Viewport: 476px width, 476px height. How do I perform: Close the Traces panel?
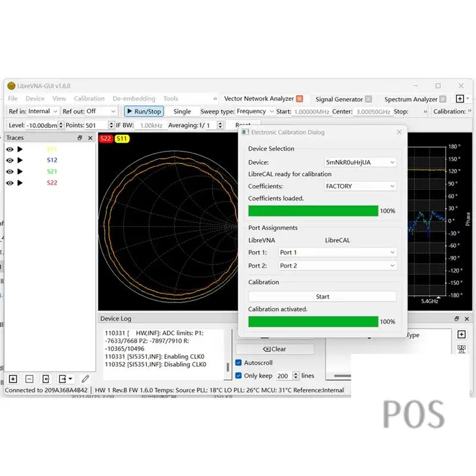[90, 138]
